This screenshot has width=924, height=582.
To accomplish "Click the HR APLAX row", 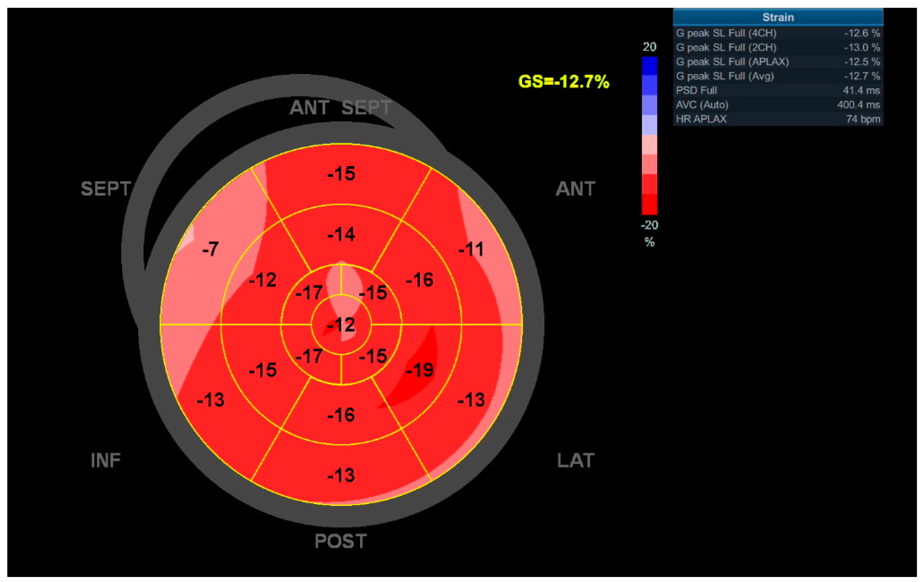I will (x=778, y=119).
